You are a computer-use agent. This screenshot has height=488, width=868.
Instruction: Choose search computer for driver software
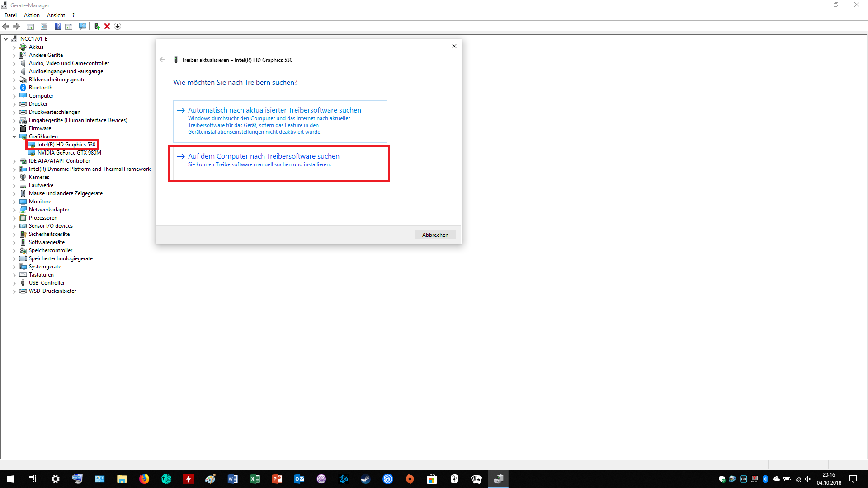click(x=264, y=156)
